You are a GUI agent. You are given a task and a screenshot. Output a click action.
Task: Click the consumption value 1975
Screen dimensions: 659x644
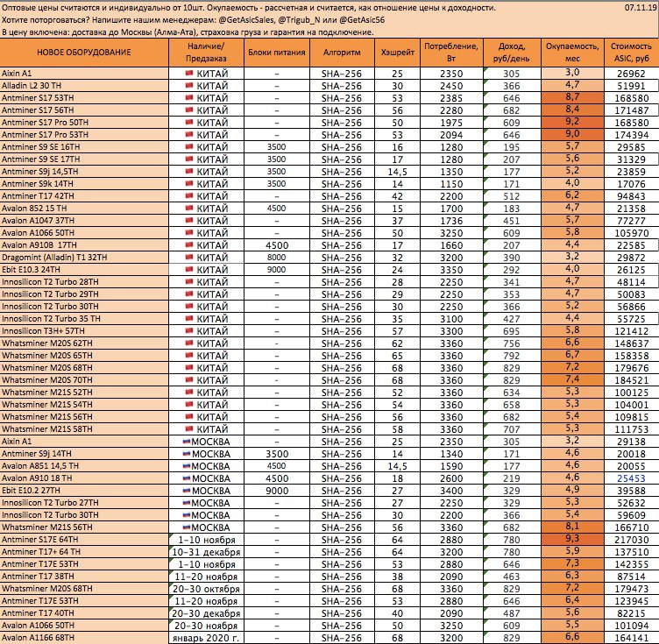point(451,123)
